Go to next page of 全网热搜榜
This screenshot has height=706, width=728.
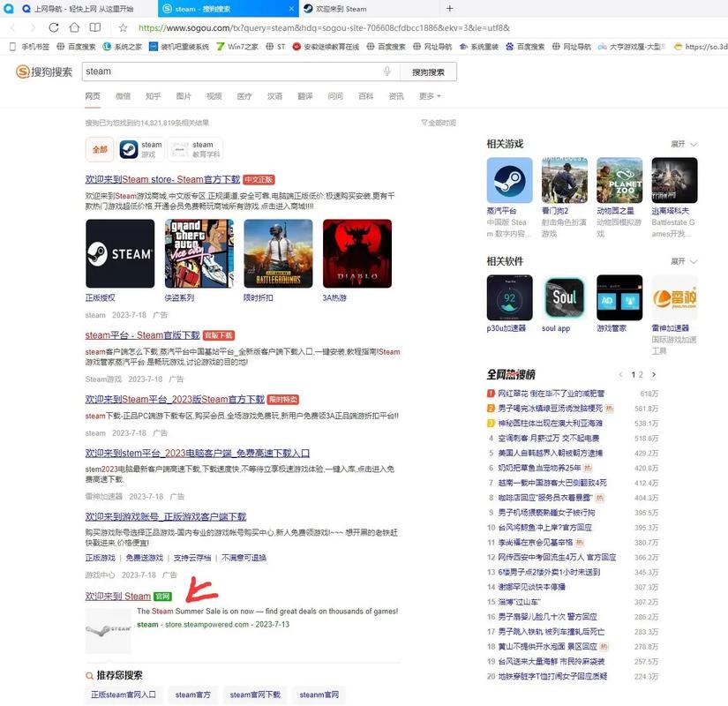tap(654, 374)
